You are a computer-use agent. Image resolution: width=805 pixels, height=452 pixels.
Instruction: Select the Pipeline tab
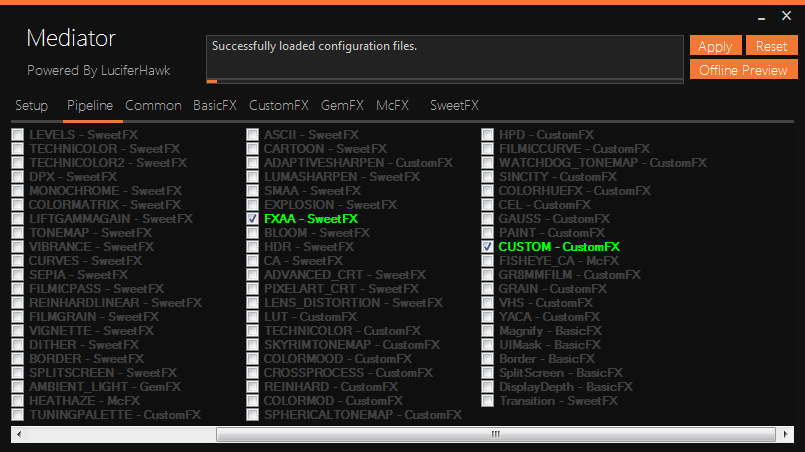click(x=90, y=106)
